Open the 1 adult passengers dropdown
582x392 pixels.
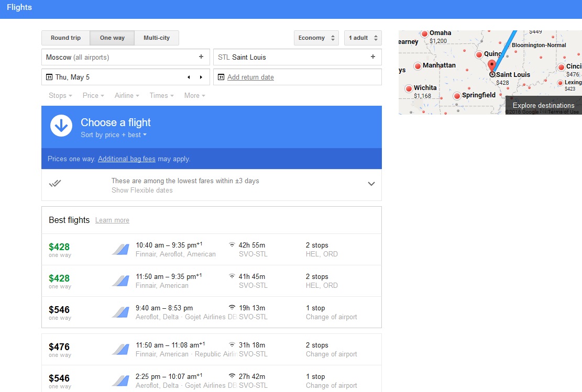pos(363,38)
